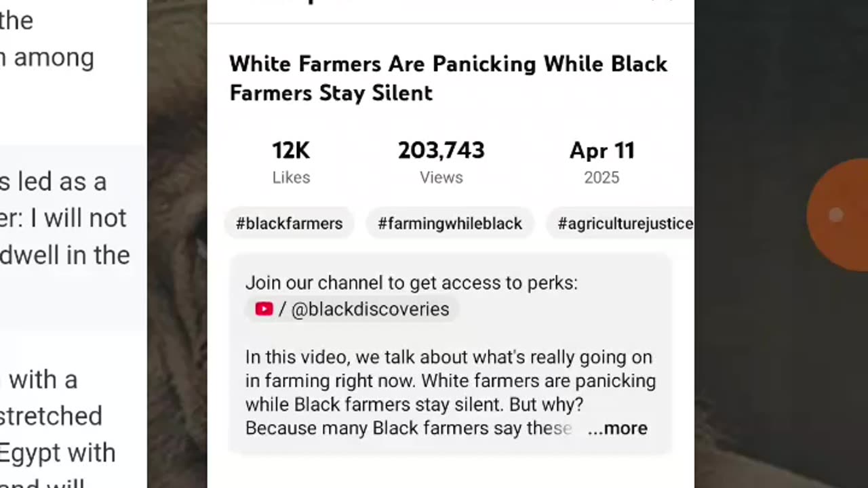This screenshot has height=488, width=868.
Task: Click the brown fur image strip
Action: [177, 244]
